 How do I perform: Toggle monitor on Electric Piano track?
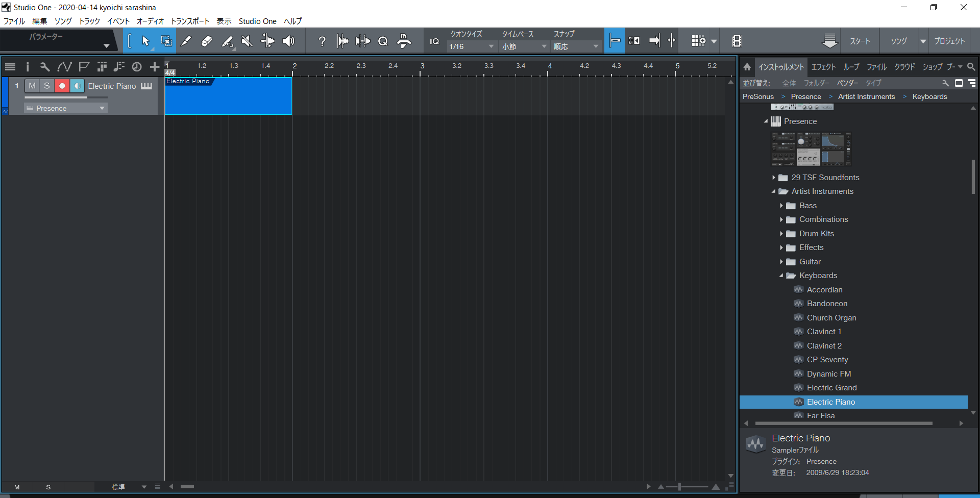77,86
